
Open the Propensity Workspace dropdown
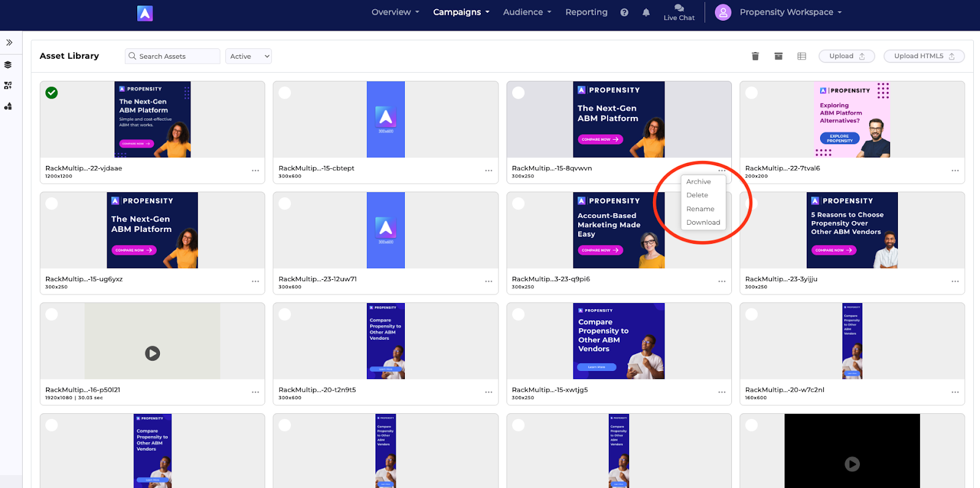[790, 12]
